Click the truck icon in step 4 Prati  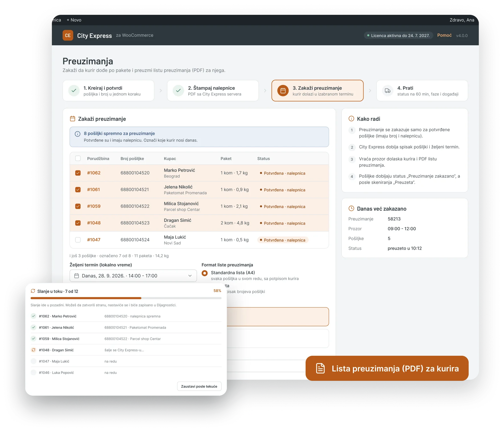(388, 91)
